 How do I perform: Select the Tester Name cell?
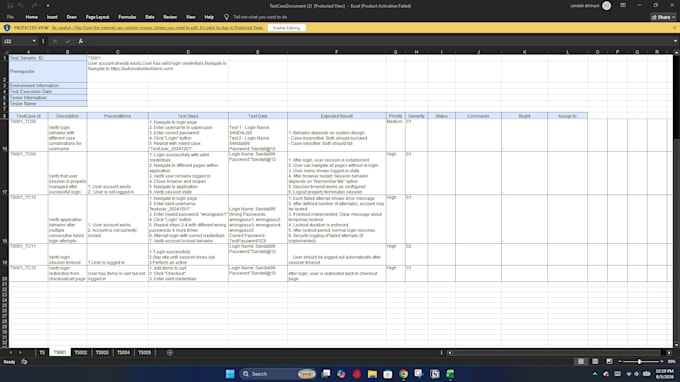click(48, 104)
